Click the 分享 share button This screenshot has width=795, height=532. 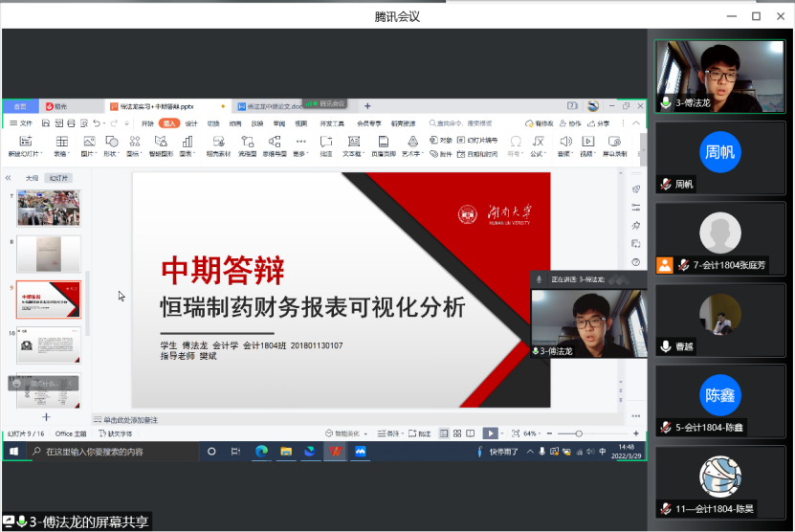(x=598, y=123)
